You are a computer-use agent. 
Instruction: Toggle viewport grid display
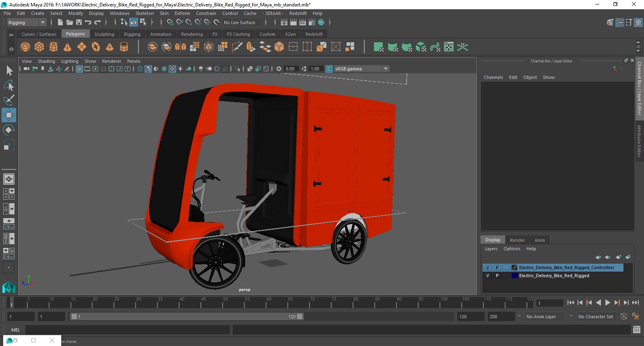[79, 69]
